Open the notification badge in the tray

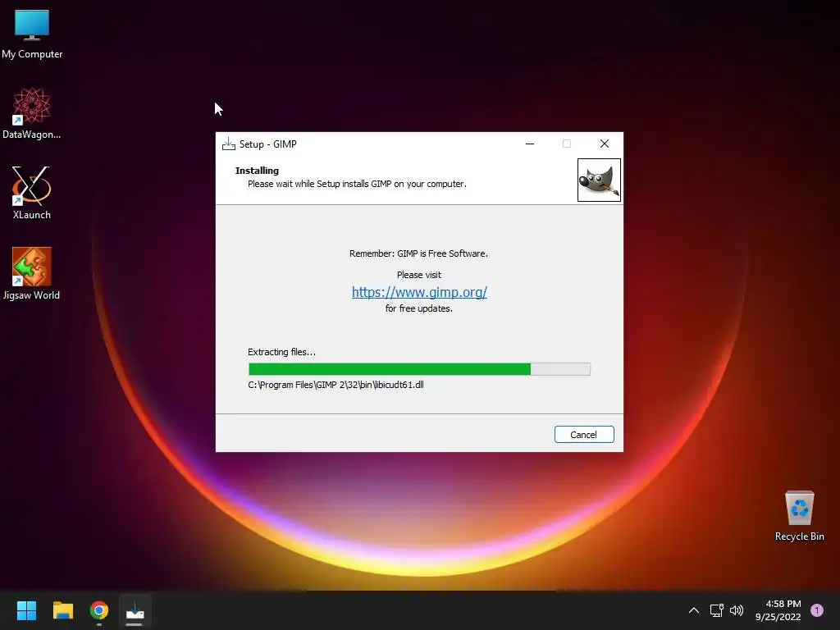pyautogui.click(x=817, y=610)
